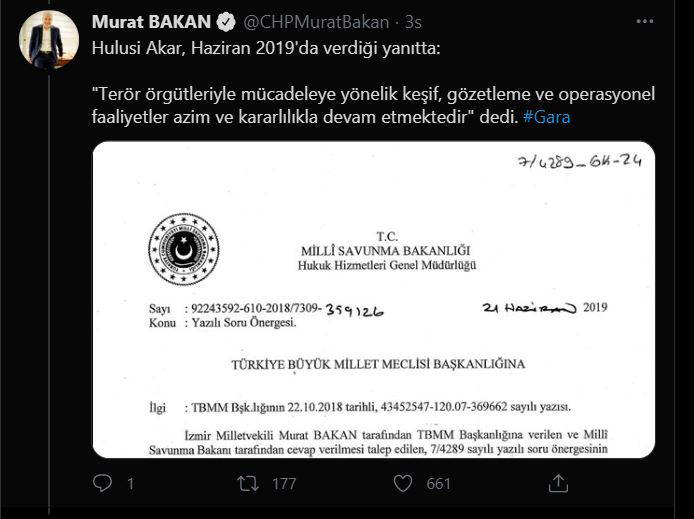Viewport: 694px width, 519px height.
Task: Visit the @CHPMuratBakan handle
Action: coord(316,22)
